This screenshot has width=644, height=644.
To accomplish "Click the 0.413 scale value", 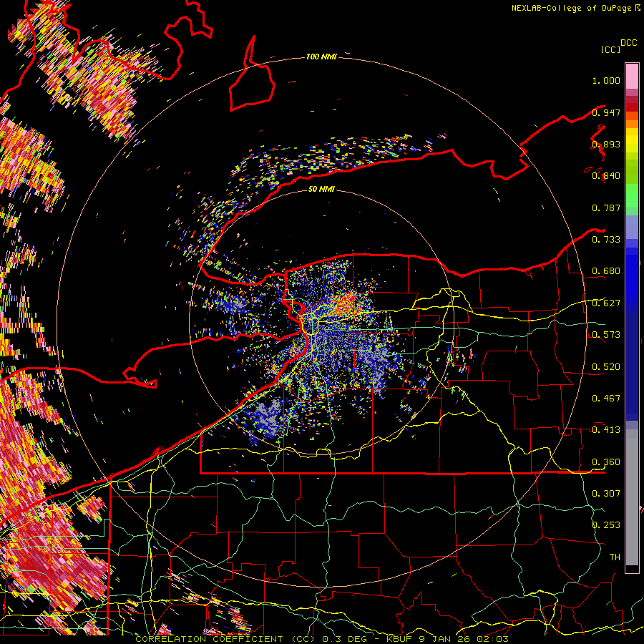I will 606,430.
